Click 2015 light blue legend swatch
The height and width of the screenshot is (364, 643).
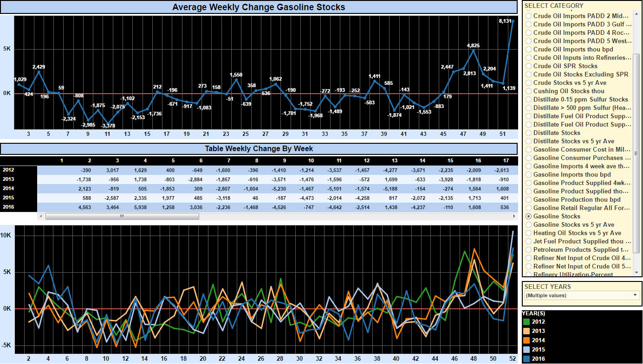point(526,350)
